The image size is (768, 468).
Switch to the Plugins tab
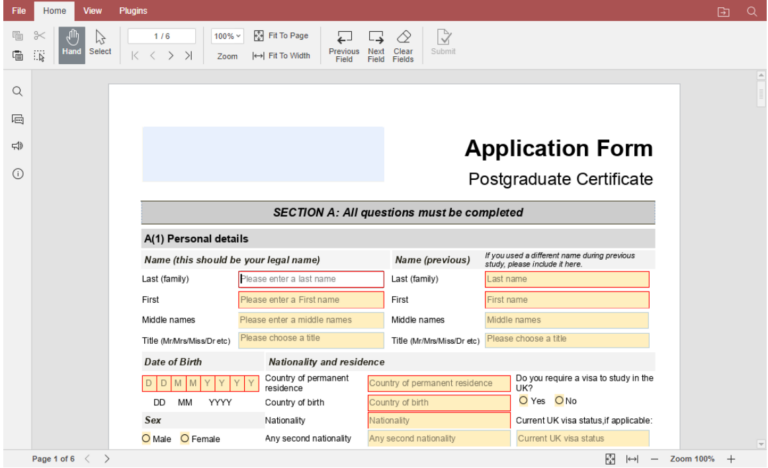133,10
